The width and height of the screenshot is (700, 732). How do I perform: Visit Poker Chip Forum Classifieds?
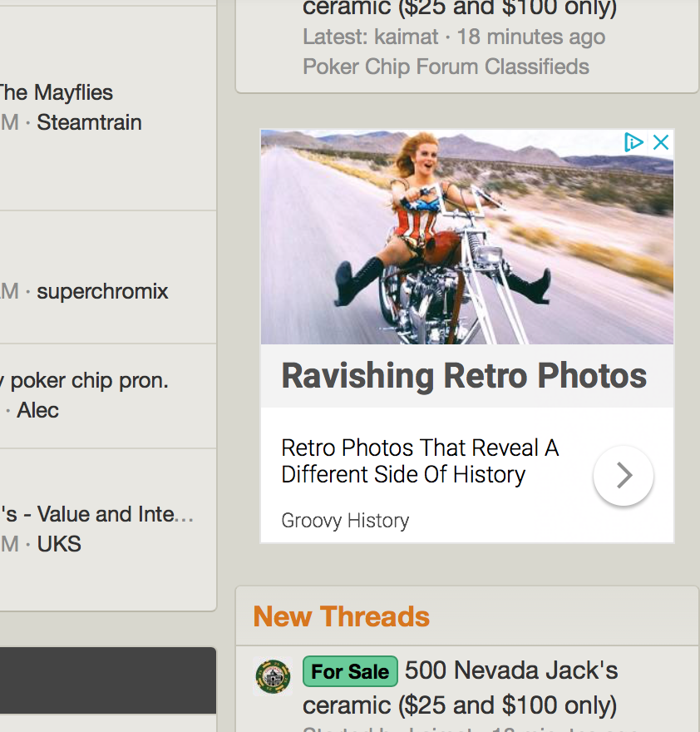(x=446, y=67)
